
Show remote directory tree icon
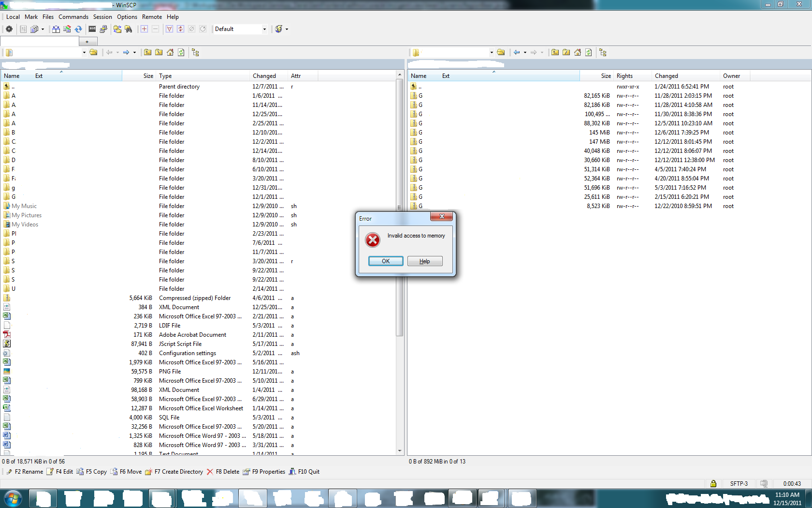[603, 52]
